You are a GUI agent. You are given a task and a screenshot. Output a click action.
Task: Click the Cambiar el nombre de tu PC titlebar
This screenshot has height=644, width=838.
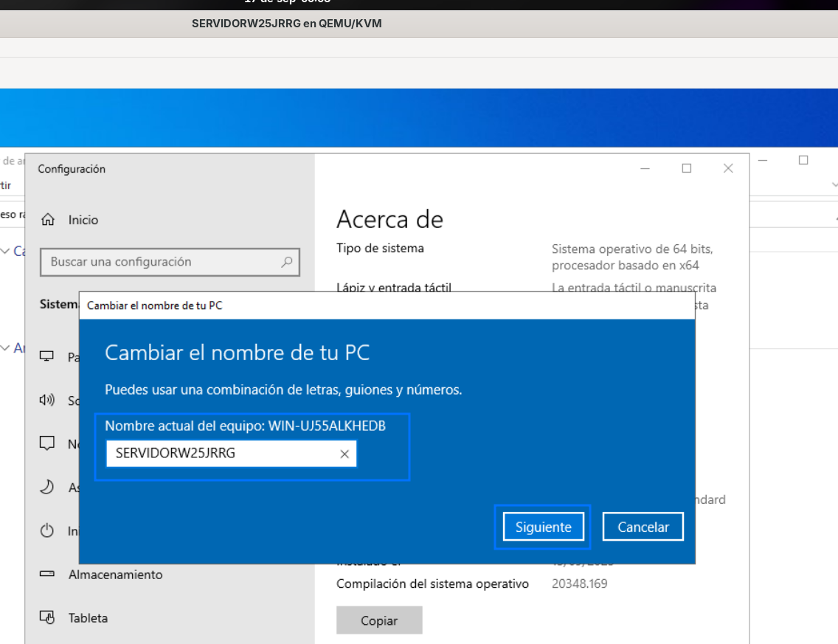387,305
